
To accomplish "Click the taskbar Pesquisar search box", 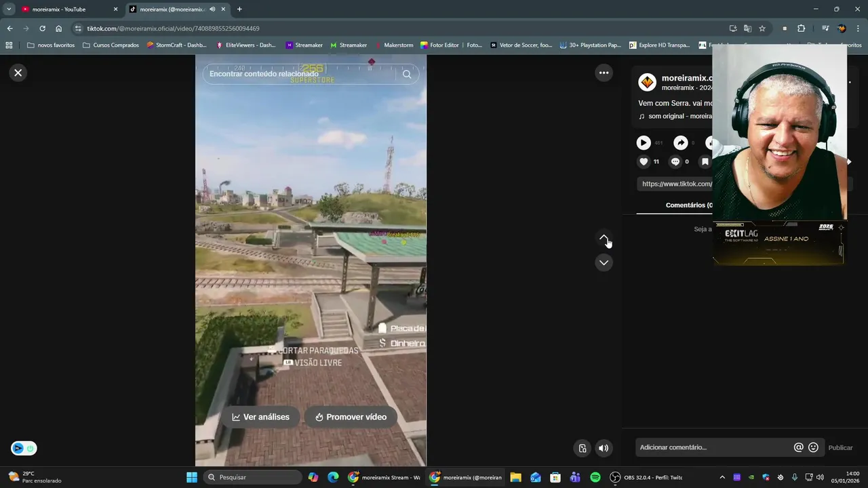I will coord(252,477).
